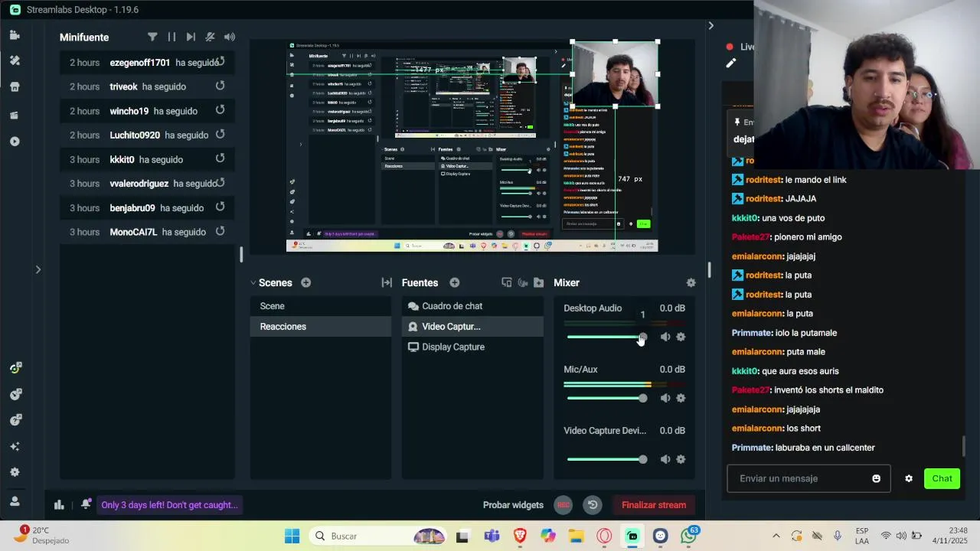Open WhatsApp from the taskbar
Viewport: 980px width, 551px height.
(x=689, y=536)
